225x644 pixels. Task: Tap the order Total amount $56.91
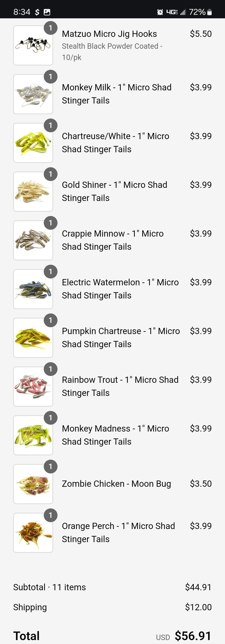[193, 635]
